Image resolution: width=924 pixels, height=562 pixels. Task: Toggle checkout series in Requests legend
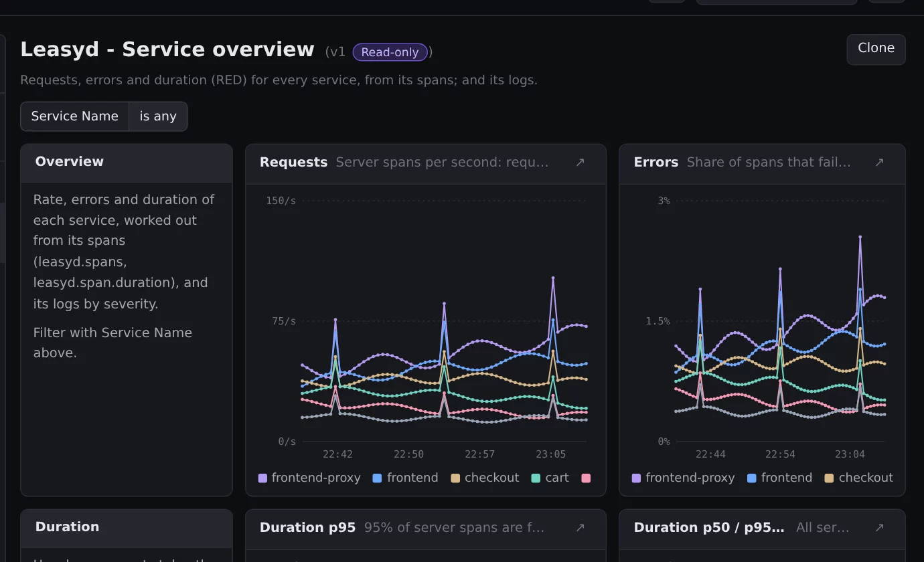[485, 478]
